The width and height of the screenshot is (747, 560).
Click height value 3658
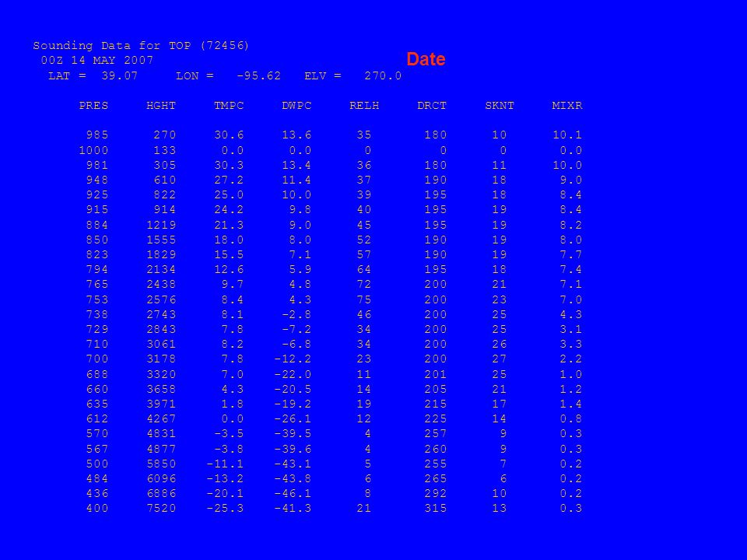tap(161, 389)
